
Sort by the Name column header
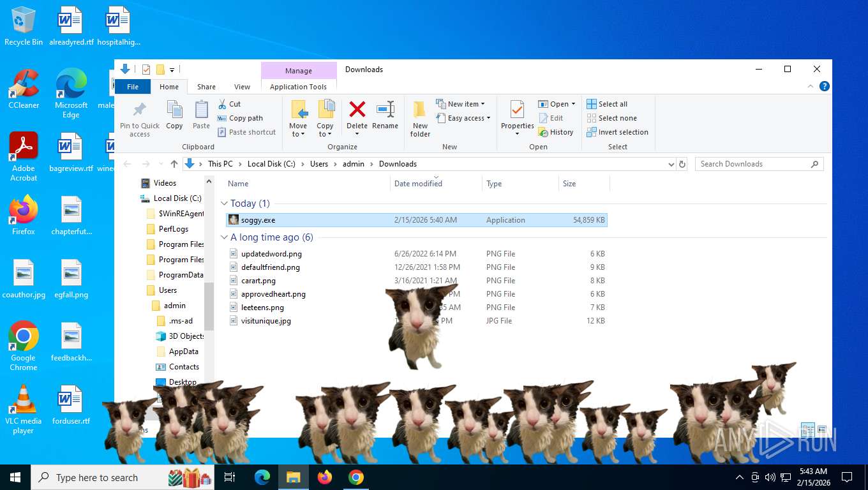pos(308,183)
